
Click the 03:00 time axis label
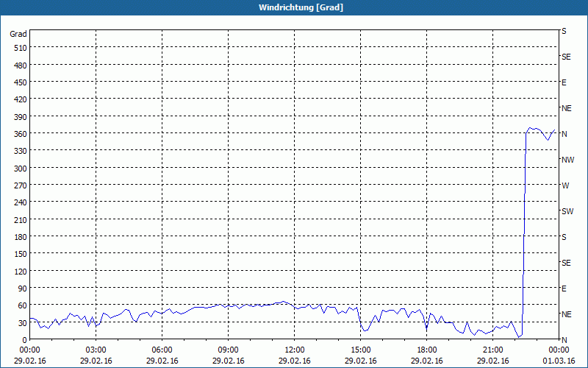96,350
